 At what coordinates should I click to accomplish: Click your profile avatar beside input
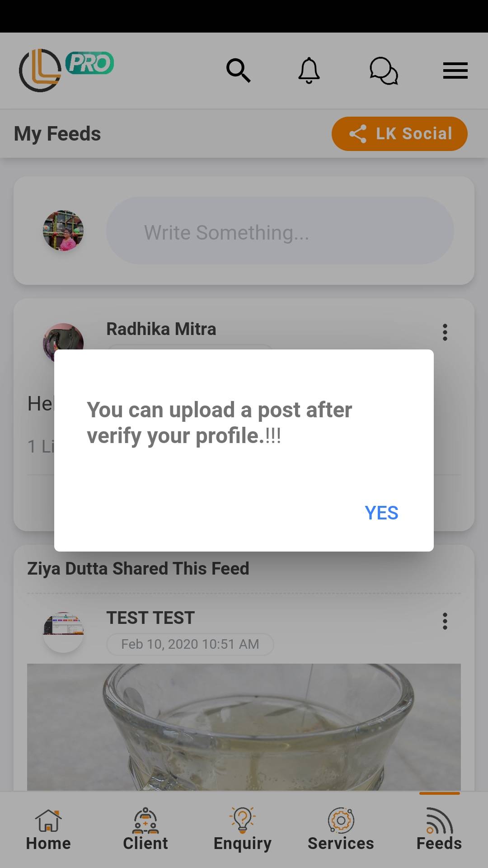(63, 231)
